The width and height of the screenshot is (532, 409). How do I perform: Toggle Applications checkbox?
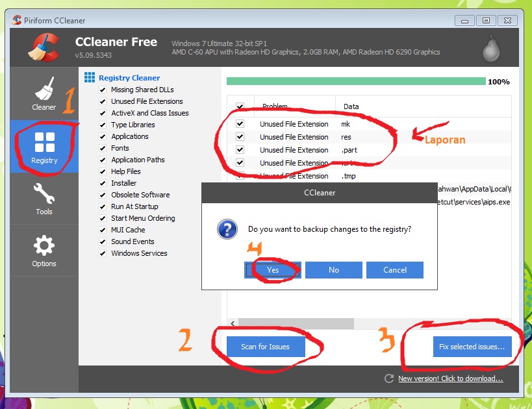103,136
